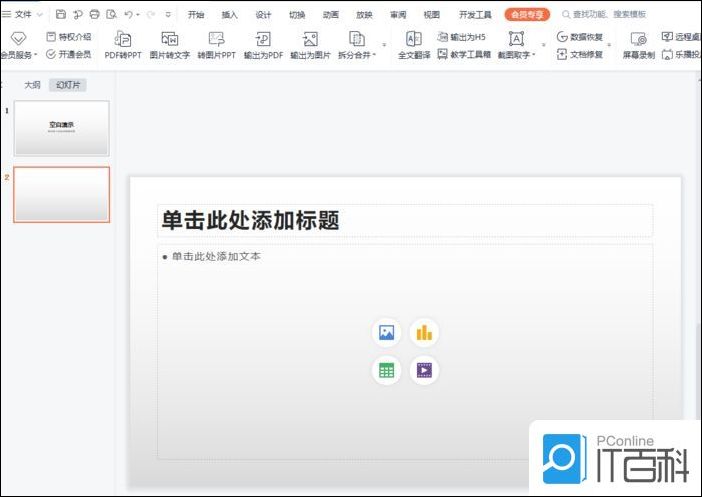Screen dimensions: 702x497
Task: Select the first slide thumbnail 空白演示
Action: [x=62, y=128]
